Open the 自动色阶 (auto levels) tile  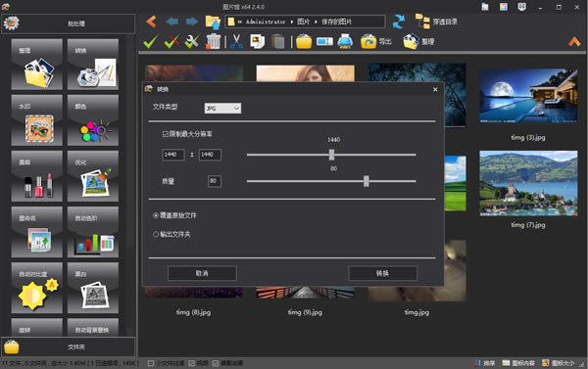pos(93,232)
